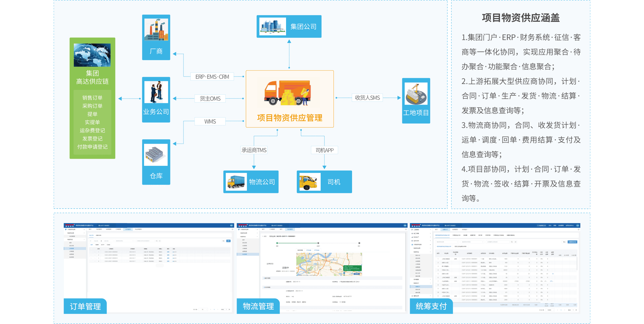644x324 pixels.
Task: Click the 工地项目 construction site icon
Action: 416,94
